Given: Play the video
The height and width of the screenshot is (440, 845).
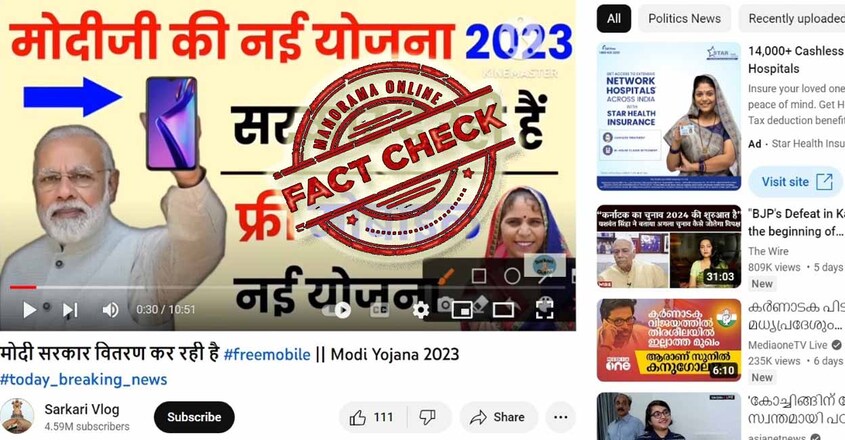Looking at the screenshot, I should pos(29,310).
